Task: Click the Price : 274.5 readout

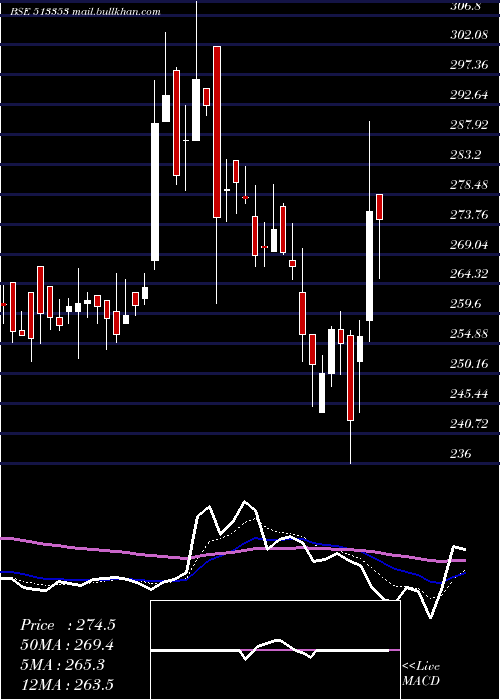Action: coord(68,625)
